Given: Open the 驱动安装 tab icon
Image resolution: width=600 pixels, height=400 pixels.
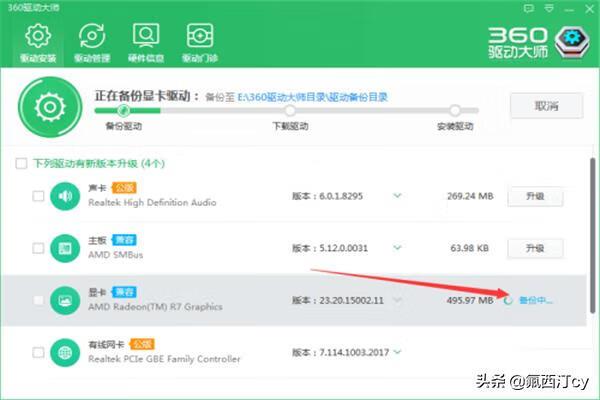Looking at the screenshot, I should (x=38, y=37).
